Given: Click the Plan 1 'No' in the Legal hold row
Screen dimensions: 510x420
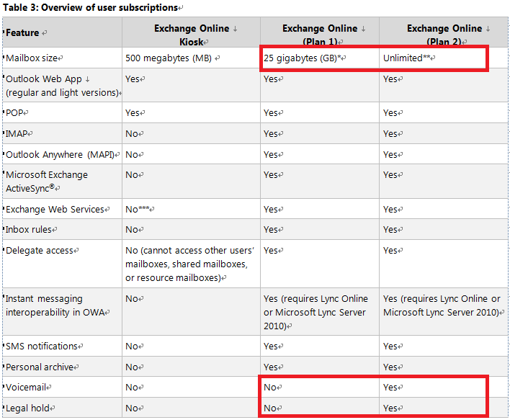Looking at the screenshot, I should 270,408.
